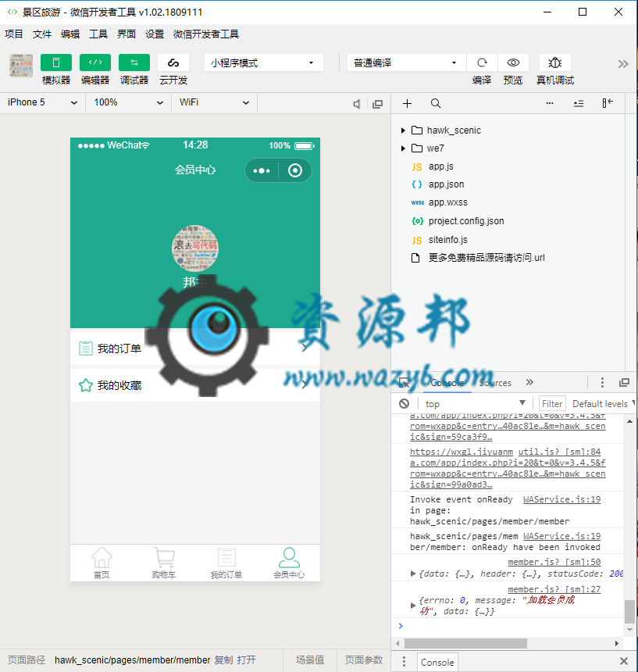This screenshot has width=638, height=672.
Task: Open 更多免费精品源码请访问.url file
Action: [x=487, y=258]
